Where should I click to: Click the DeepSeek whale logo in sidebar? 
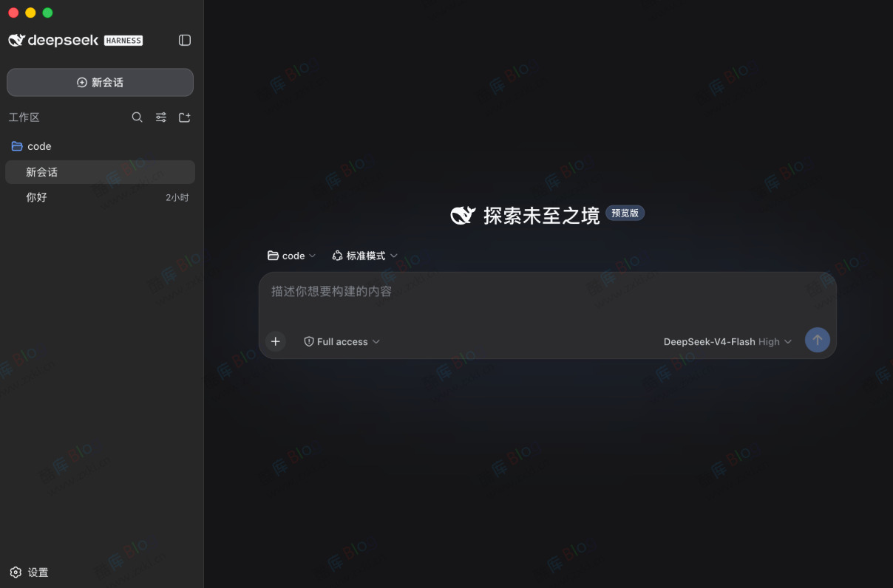[16, 40]
